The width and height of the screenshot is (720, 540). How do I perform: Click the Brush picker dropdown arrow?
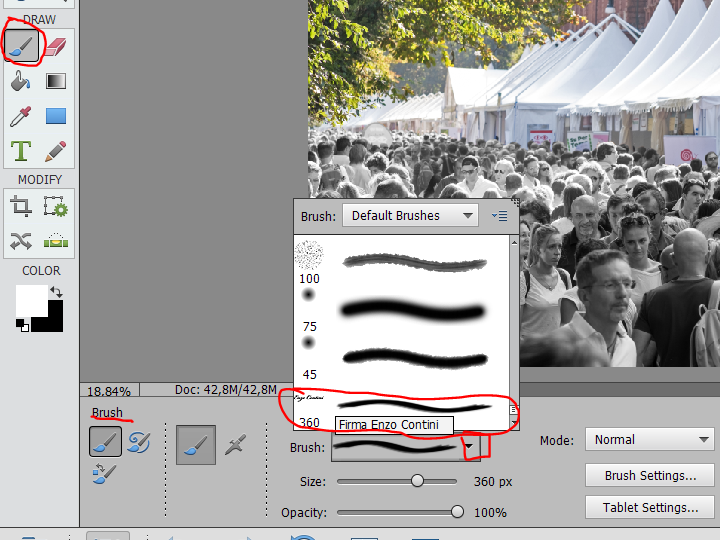[468, 446]
